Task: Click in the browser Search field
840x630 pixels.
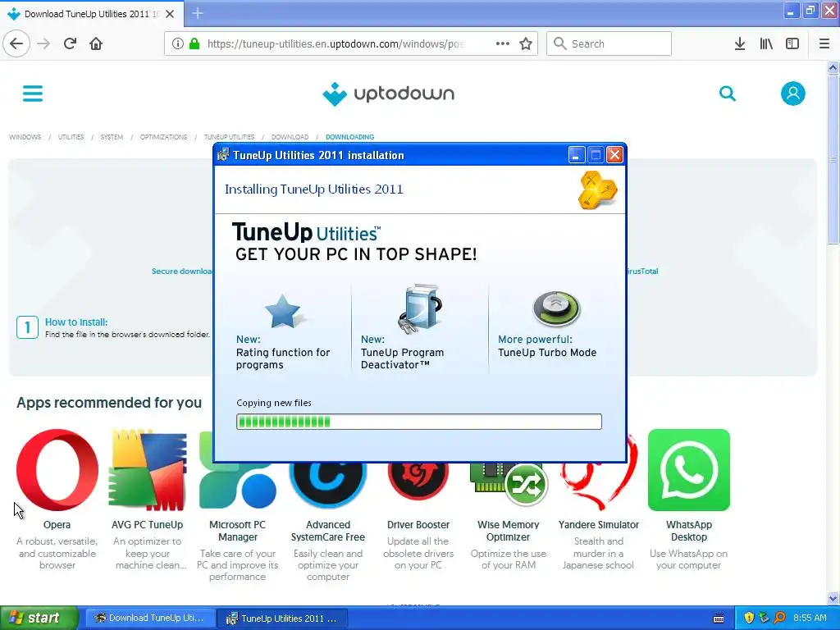Action: [x=609, y=43]
